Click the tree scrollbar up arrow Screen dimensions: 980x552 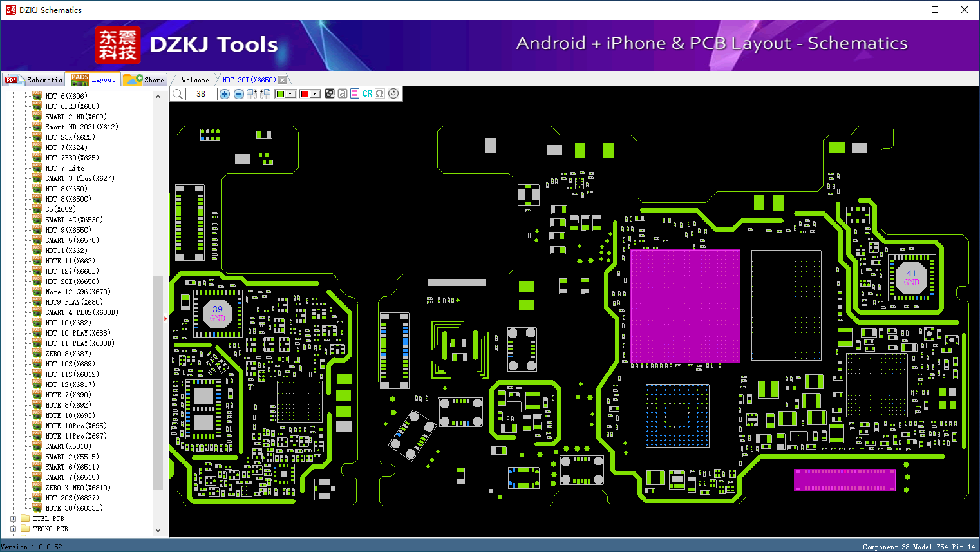pyautogui.click(x=158, y=97)
